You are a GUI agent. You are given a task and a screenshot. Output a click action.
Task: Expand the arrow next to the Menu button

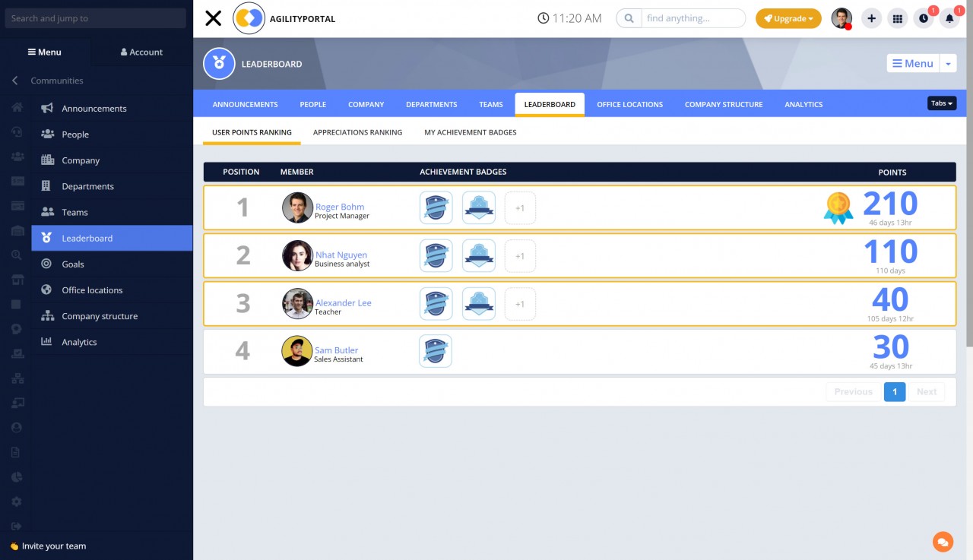[x=949, y=64]
